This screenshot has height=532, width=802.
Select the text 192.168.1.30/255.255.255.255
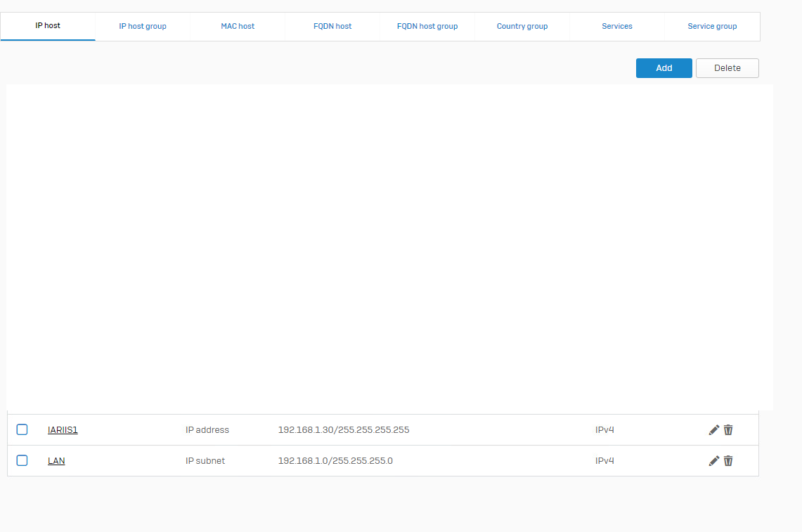[x=344, y=430]
